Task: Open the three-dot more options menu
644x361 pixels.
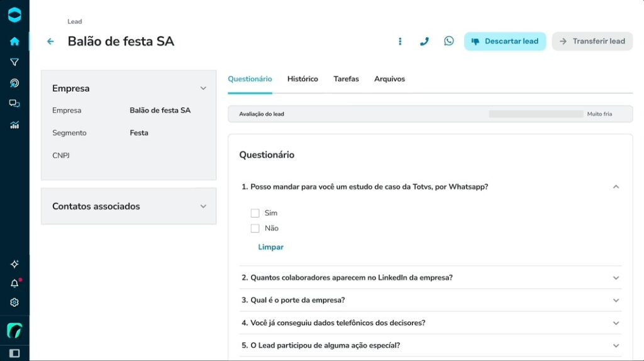Action: point(400,42)
